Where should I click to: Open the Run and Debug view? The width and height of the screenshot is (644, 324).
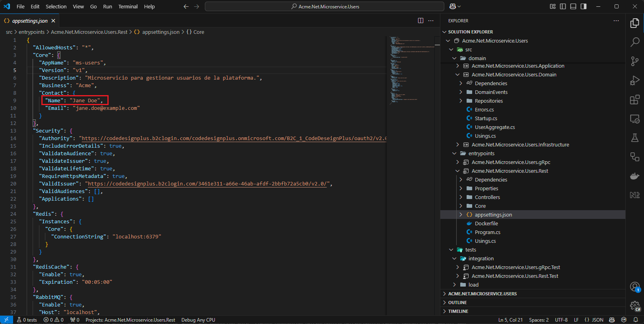pyautogui.click(x=635, y=80)
